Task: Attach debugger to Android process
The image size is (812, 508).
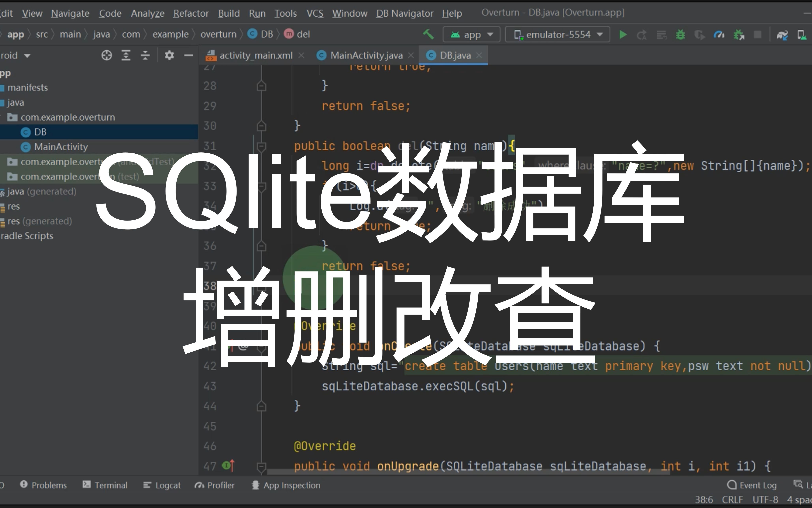Action: pyautogui.click(x=738, y=35)
